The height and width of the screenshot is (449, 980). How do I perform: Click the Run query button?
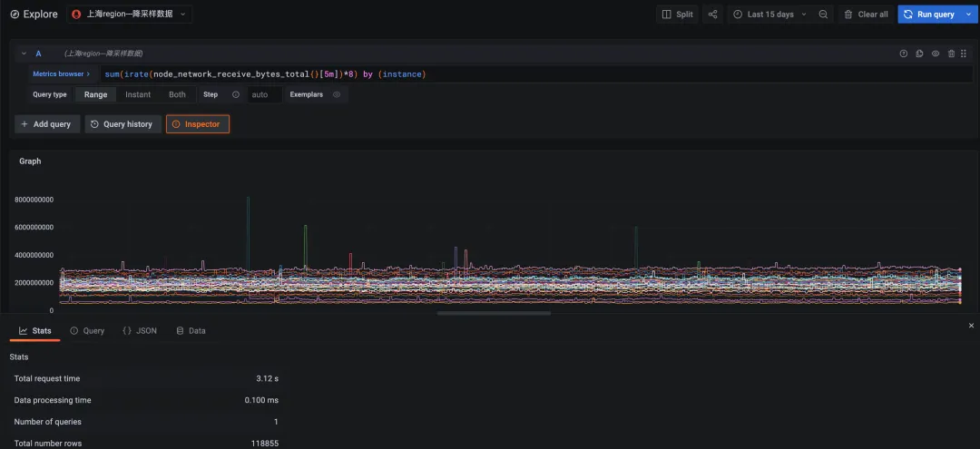click(x=929, y=15)
